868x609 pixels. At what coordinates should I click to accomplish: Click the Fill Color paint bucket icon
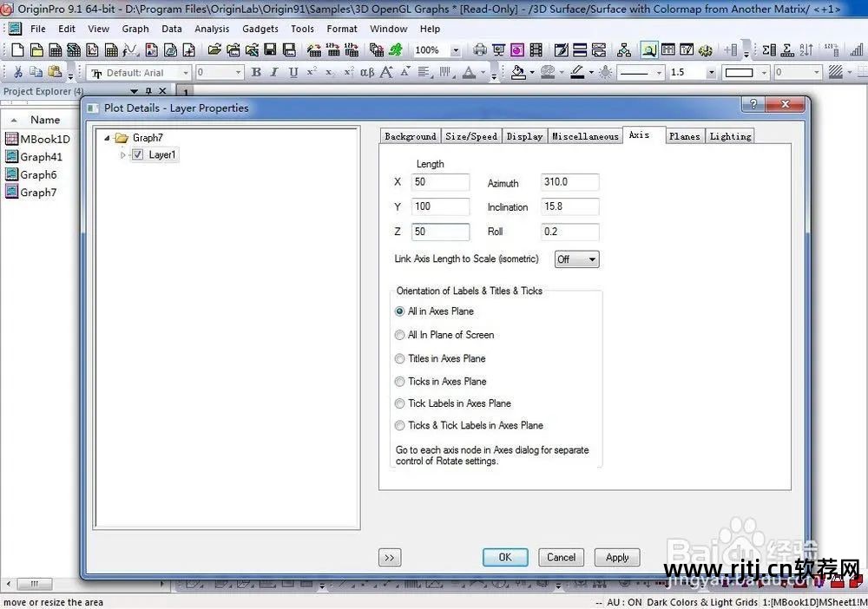pos(518,72)
